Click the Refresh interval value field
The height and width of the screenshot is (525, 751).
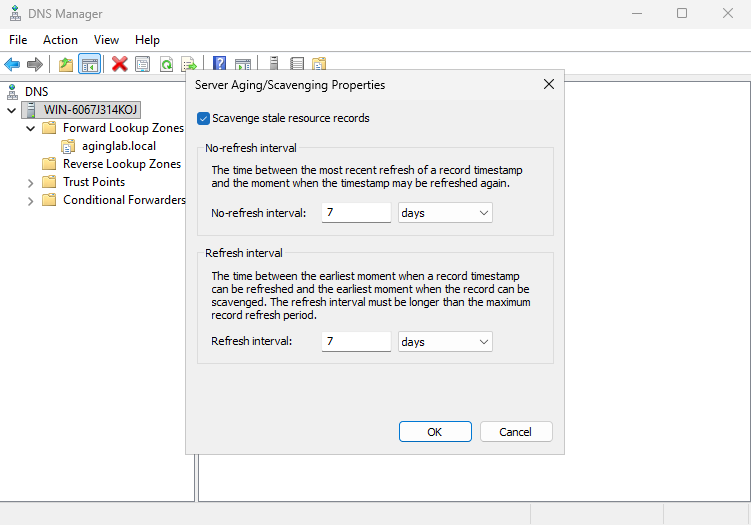click(356, 341)
